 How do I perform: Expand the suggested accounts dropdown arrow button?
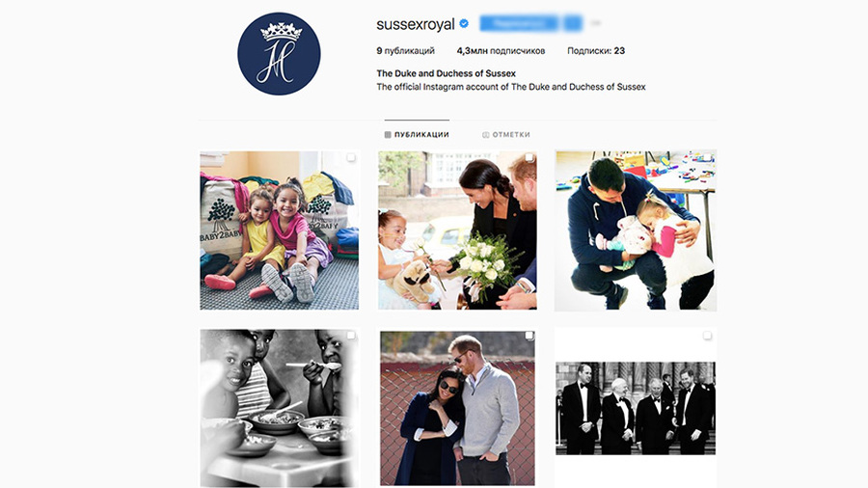(573, 23)
